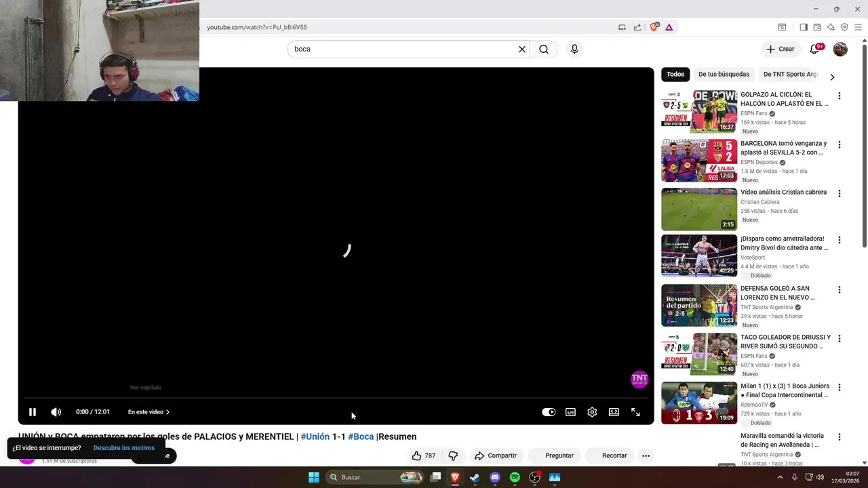Open Task View on the taskbar
The width and height of the screenshot is (868, 488).
click(436, 477)
